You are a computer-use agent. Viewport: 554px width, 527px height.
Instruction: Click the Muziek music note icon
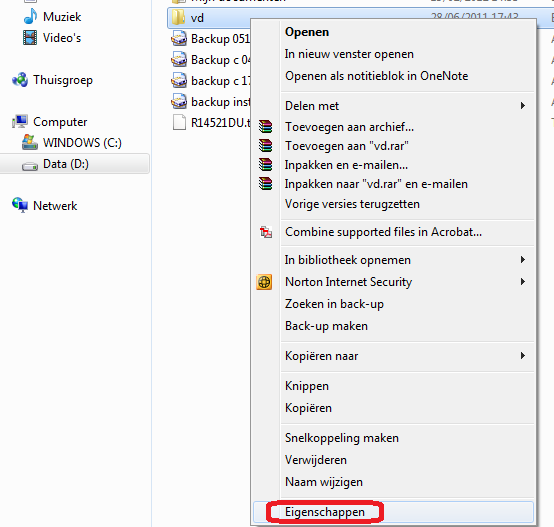[x=30, y=16]
